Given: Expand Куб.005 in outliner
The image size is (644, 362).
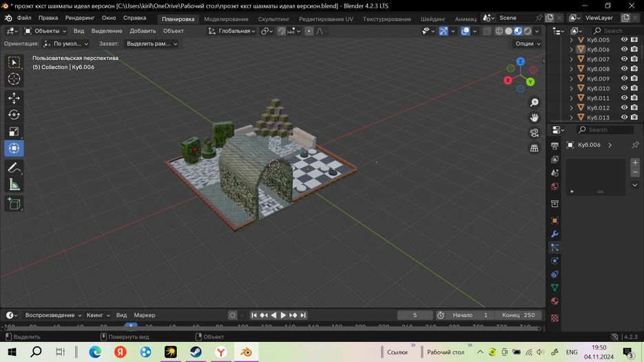Looking at the screenshot, I should (571, 40).
